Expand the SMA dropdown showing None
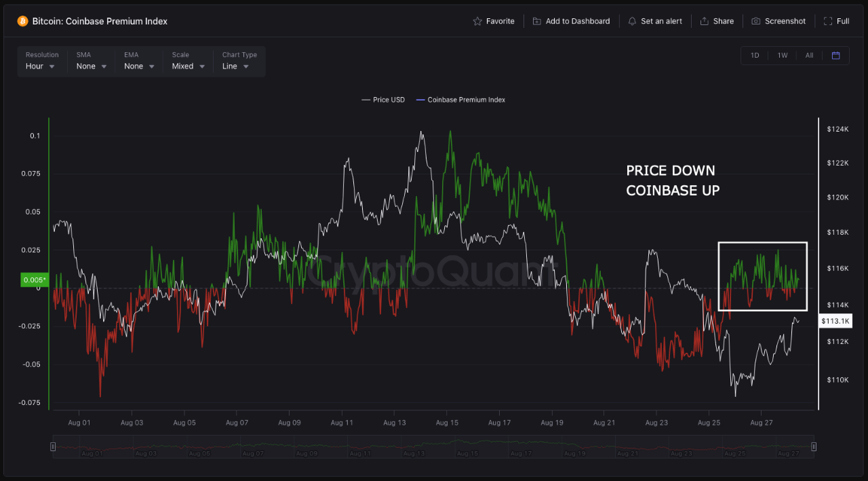 (90, 66)
